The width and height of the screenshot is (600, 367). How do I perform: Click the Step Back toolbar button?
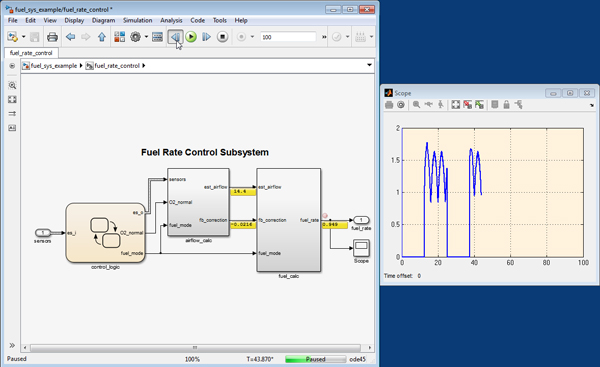click(175, 37)
